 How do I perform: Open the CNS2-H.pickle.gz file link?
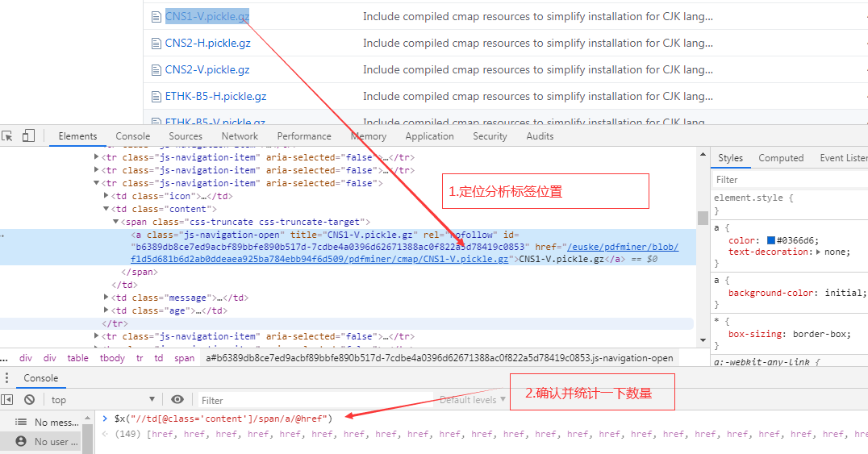click(x=207, y=44)
